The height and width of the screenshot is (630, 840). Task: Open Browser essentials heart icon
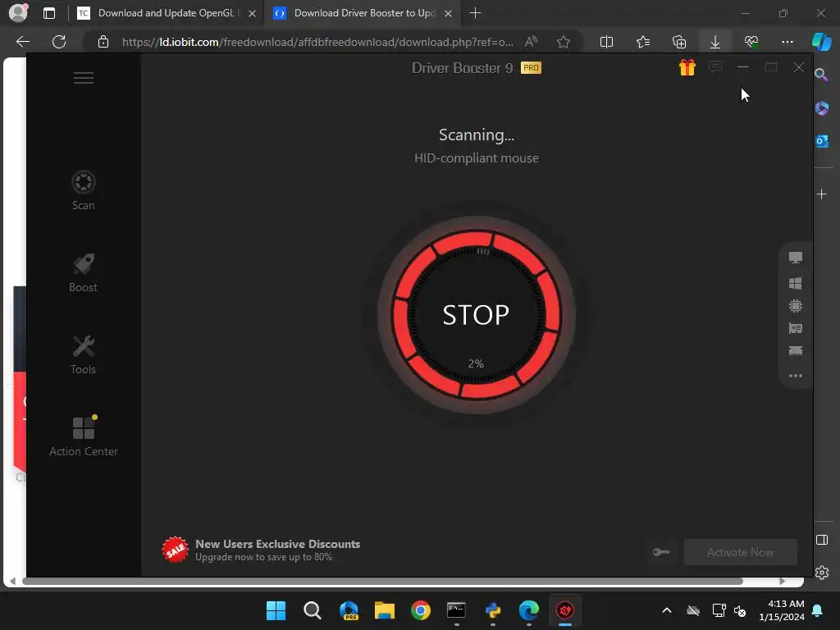click(x=751, y=42)
